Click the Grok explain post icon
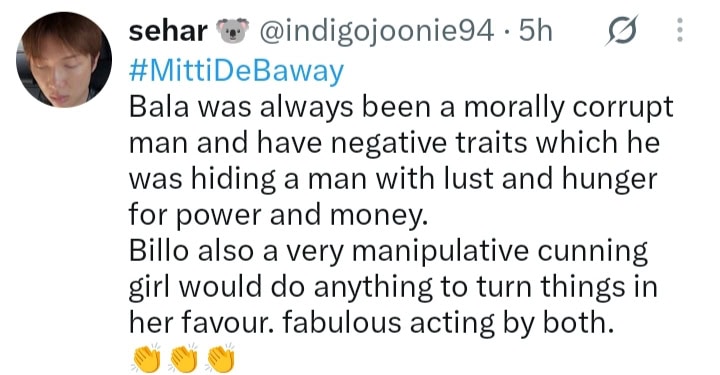This screenshot has height=375, width=720. [622, 30]
